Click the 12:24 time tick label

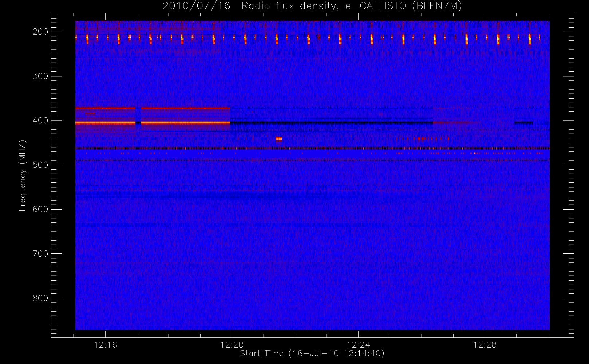pyautogui.click(x=358, y=345)
